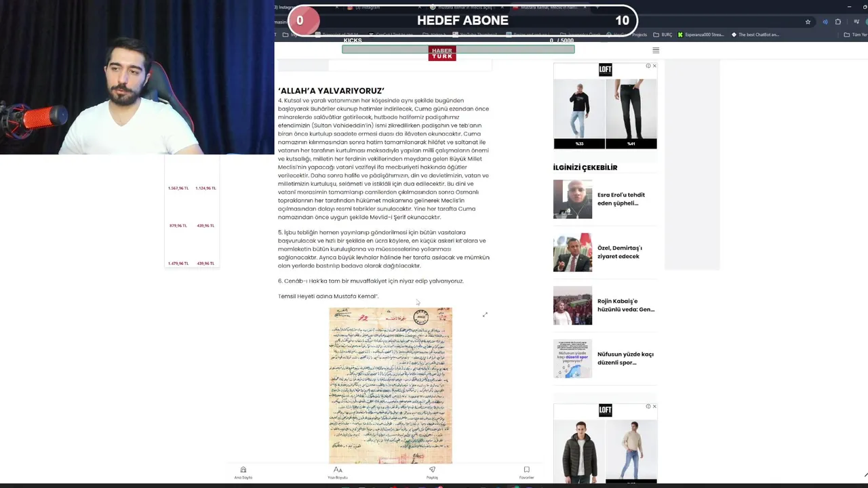Open the Esperanza000 Stream bookmark
This screenshot has width=868, height=488.
pos(701,35)
